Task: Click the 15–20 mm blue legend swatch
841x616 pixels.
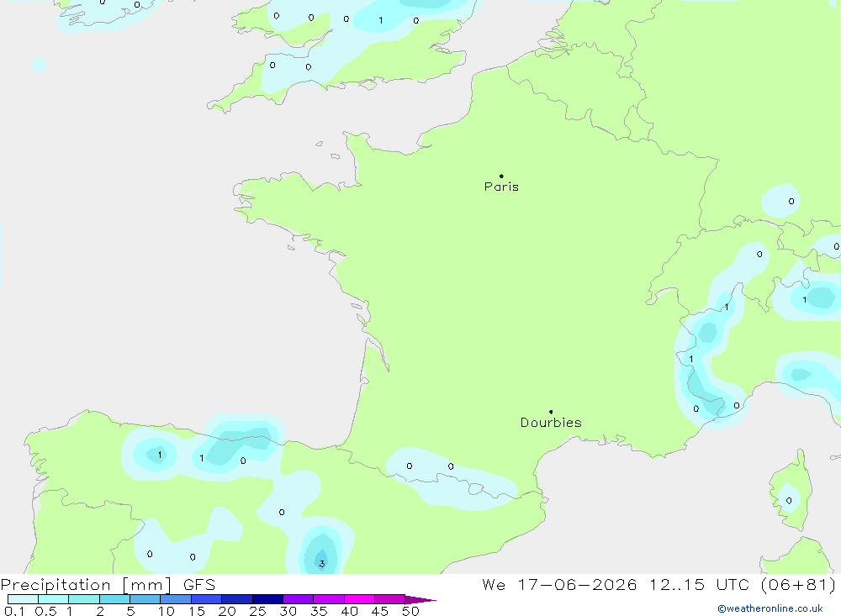Action: (206, 599)
